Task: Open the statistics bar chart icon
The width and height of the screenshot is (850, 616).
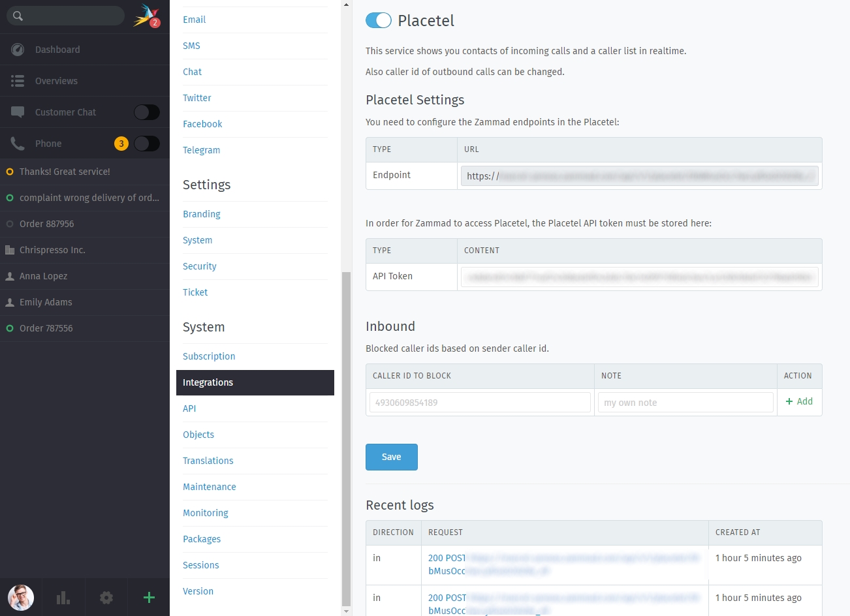Action: pyautogui.click(x=63, y=597)
